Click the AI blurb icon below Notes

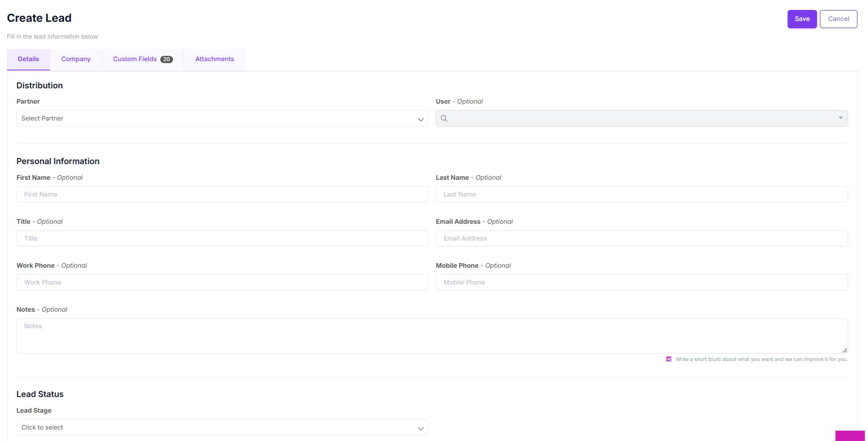(x=669, y=359)
